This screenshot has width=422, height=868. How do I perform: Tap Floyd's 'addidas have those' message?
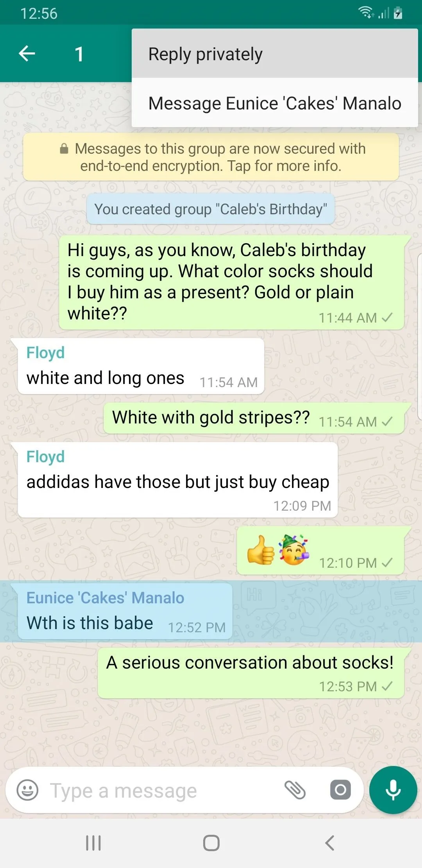coord(178,481)
